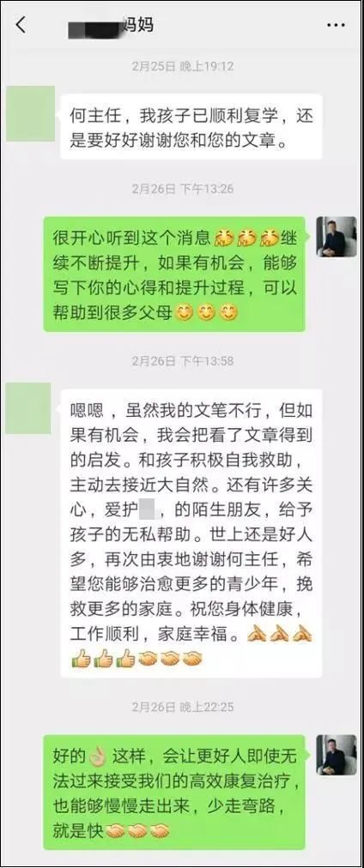
Task: Tap the timestamp 2月25日 晚上19:12
Action: click(183, 66)
